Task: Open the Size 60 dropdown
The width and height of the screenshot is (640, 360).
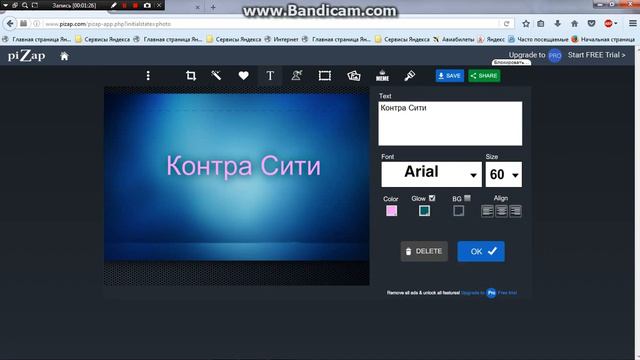Action: point(504,174)
